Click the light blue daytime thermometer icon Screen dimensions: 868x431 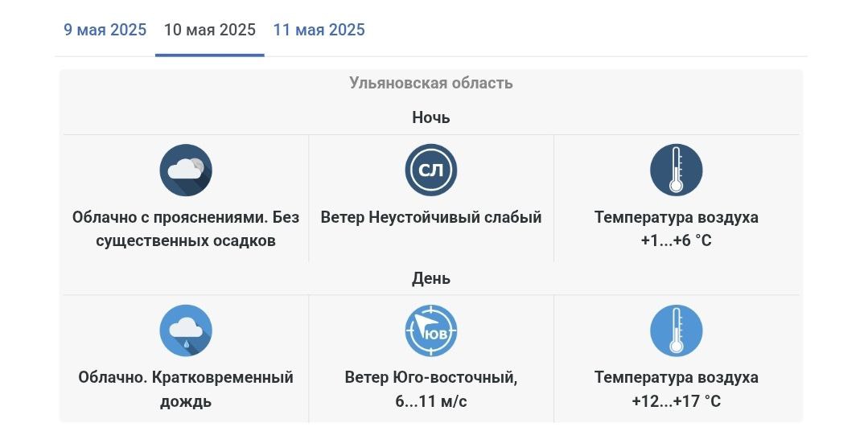coord(677,330)
